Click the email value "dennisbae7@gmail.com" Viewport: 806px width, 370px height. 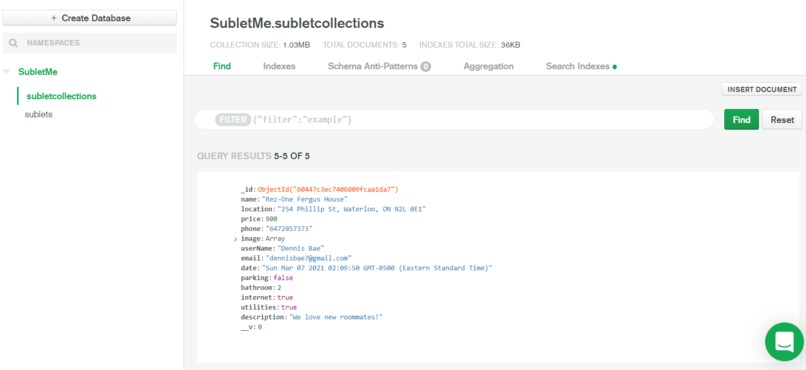(308, 258)
